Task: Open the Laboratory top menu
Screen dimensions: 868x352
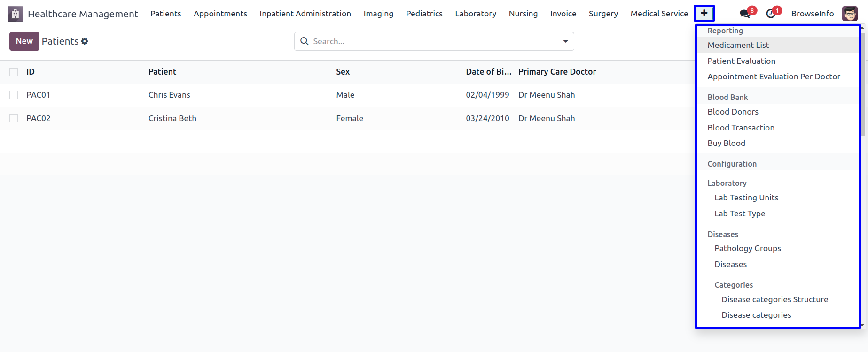Action: click(x=476, y=14)
